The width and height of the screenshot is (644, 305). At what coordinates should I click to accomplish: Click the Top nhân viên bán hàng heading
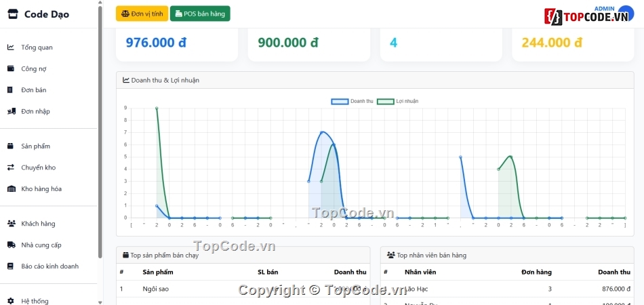(432, 256)
